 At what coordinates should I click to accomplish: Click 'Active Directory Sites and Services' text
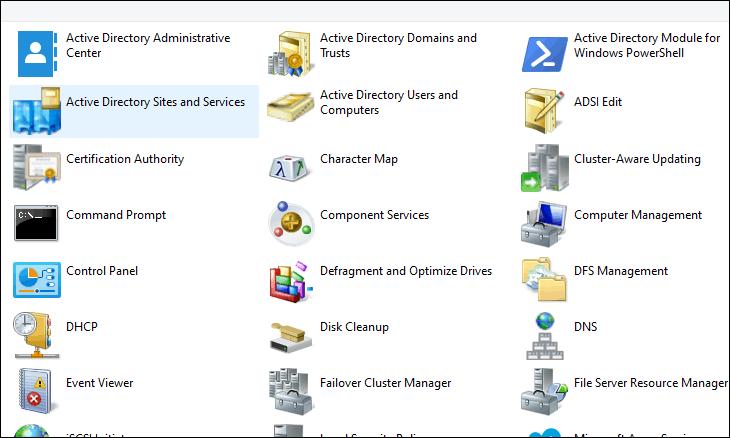[x=155, y=102]
